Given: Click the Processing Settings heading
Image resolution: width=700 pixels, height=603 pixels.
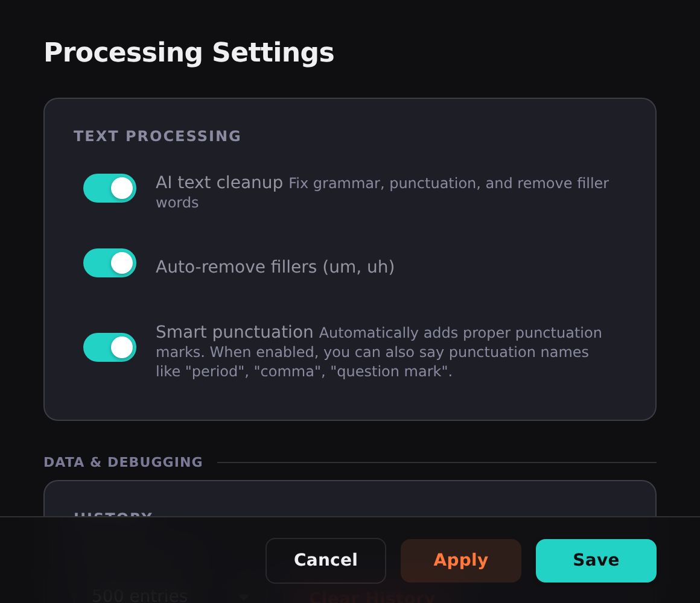Looking at the screenshot, I should tap(189, 52).
